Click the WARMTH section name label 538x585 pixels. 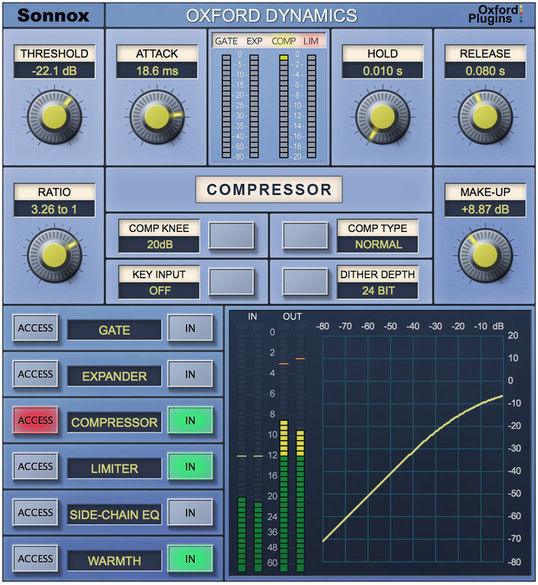114,561
